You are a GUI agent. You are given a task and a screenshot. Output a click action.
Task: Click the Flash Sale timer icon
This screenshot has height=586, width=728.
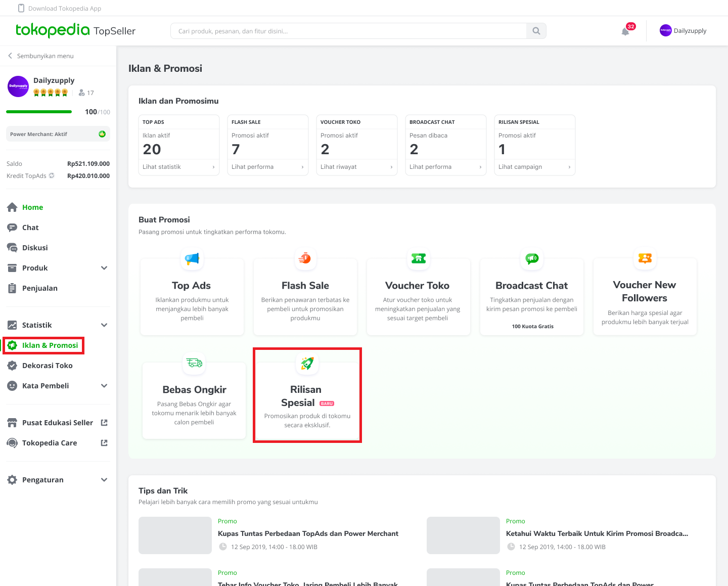[x=305, y=258]
